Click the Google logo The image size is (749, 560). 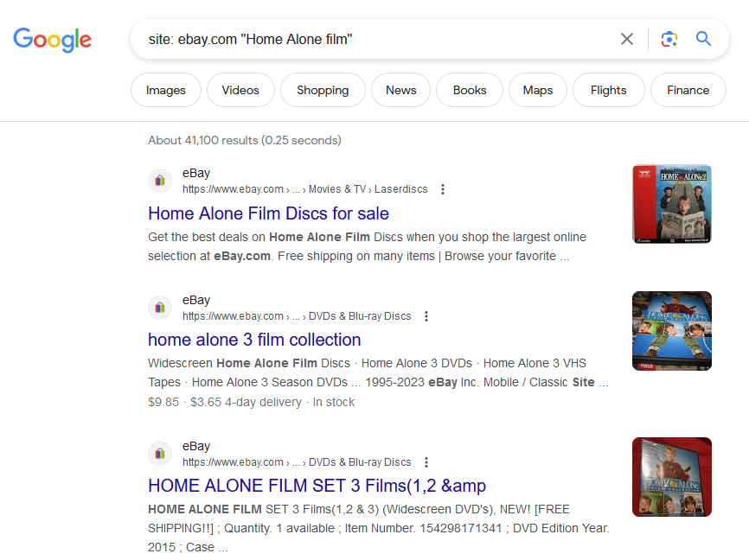[x=52, y=40]
